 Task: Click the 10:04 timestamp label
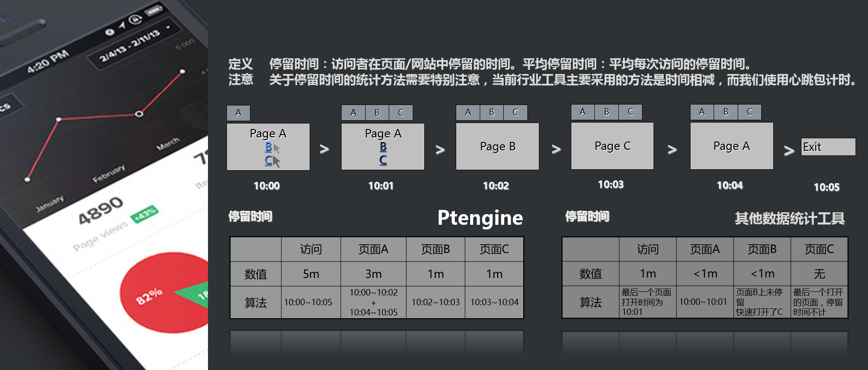730,185
